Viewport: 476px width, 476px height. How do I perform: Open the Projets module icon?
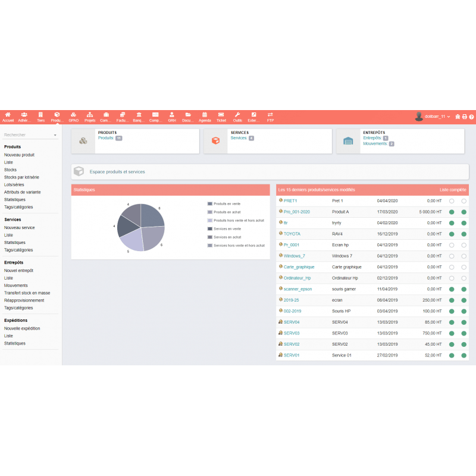90,117
